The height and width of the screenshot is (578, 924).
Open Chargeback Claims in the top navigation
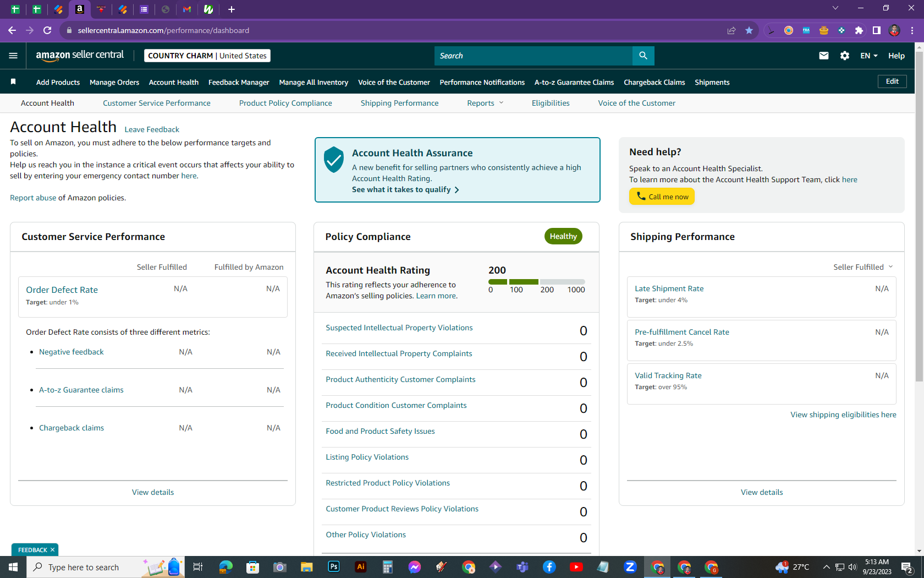654,82
